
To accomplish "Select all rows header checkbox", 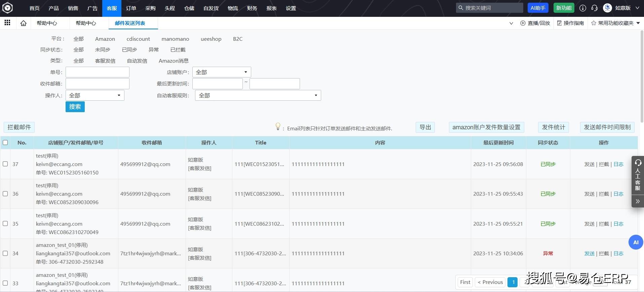I will point(5,142).
